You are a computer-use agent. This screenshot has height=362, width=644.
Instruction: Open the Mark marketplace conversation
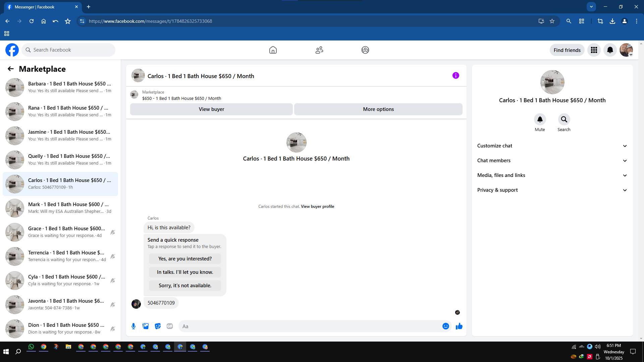point(60,208)
